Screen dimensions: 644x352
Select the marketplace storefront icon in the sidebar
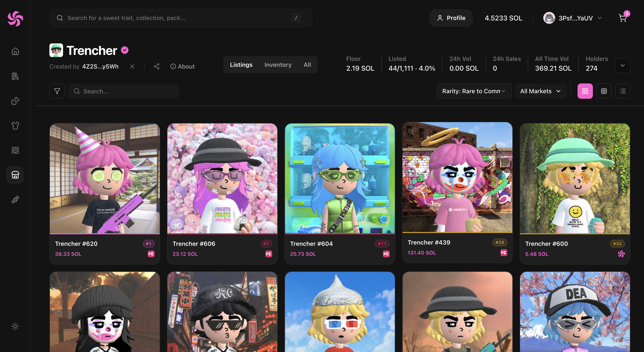tap(15, 175)
